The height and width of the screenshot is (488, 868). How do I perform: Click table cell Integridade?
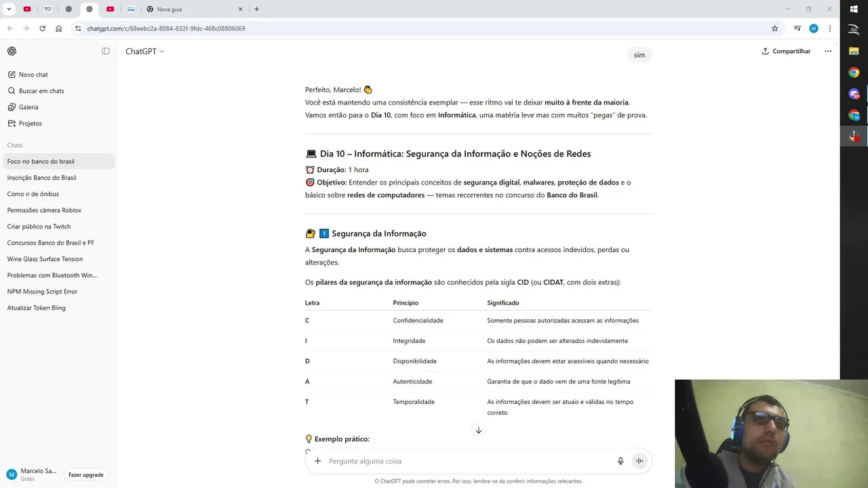[409, 341]
